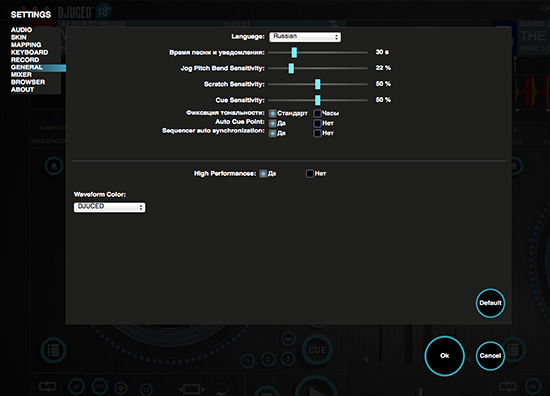Enable the Часы key lock checkbox

point(317,113)
